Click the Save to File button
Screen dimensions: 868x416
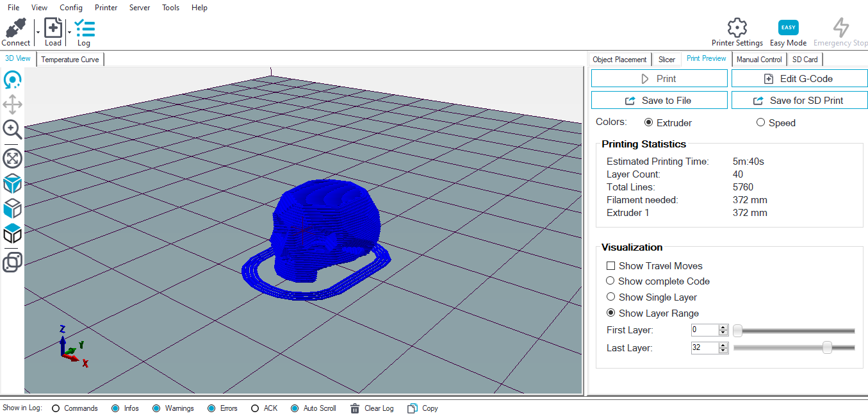[659, 100]
